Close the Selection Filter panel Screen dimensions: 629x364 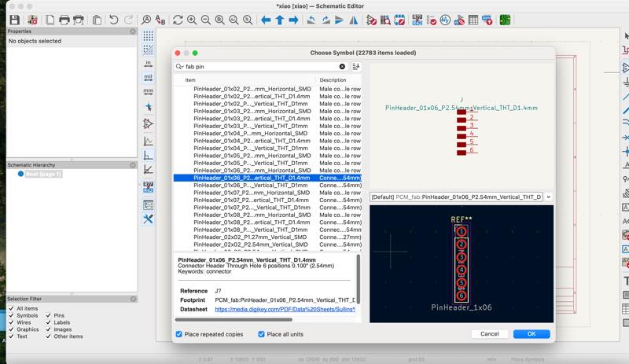point(133,299)
